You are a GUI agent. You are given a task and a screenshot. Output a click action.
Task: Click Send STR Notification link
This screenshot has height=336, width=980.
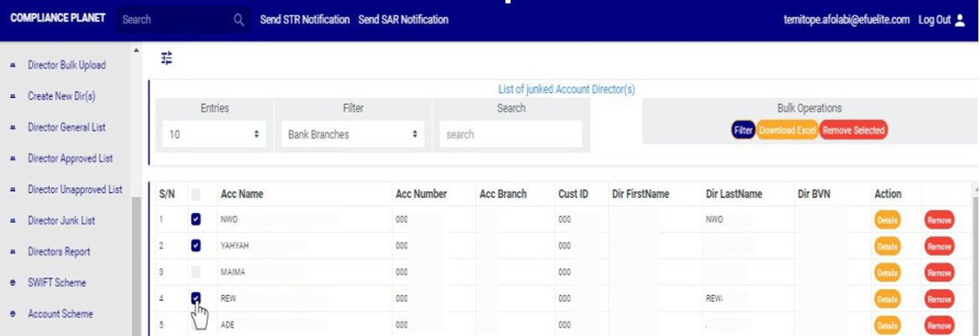pyautogui.click(x=304, y=20)
